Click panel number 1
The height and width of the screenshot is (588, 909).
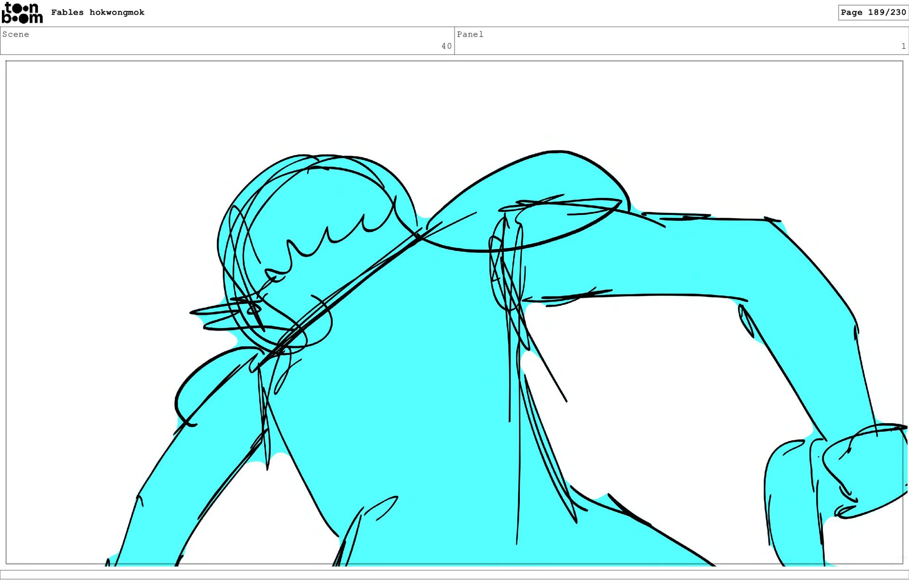[903, 46]
